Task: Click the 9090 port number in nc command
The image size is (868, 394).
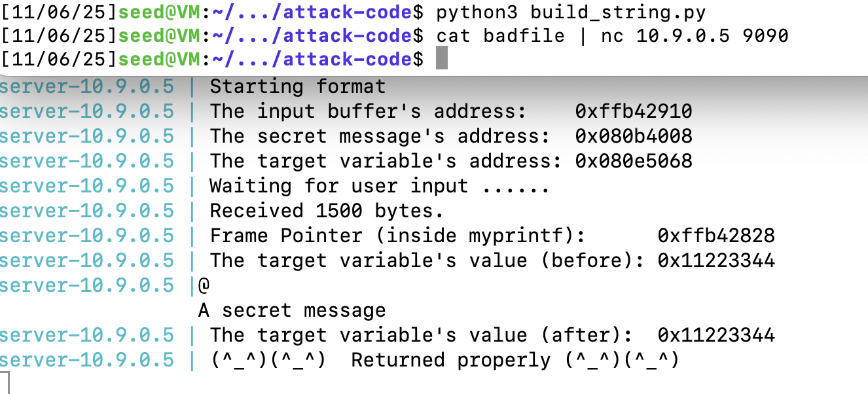Action: pyautogui.click(x=765, y=35)
